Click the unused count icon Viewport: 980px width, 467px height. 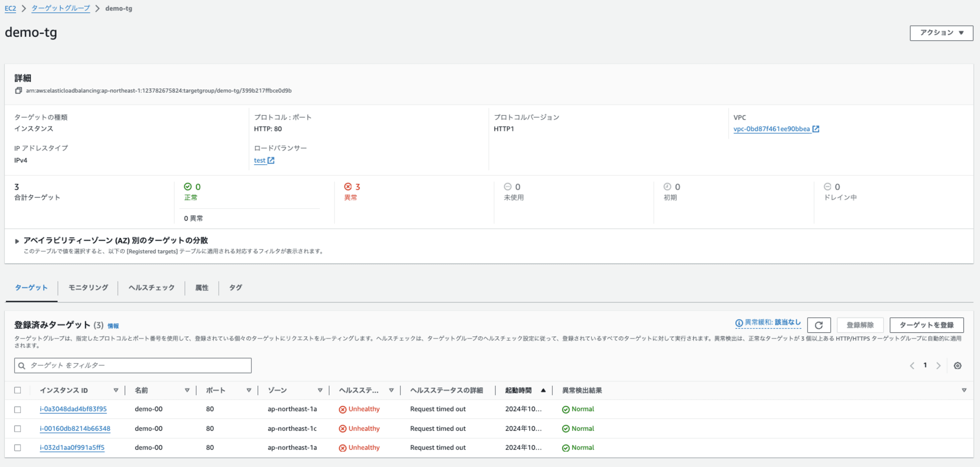[x=508, y=187]
